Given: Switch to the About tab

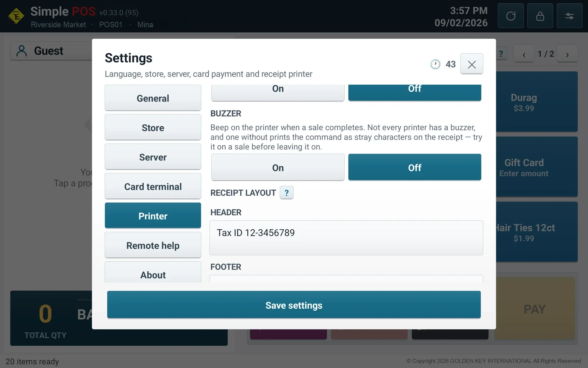Looking at the screenshot, I should pyautogui.click(x=153, y=272).
